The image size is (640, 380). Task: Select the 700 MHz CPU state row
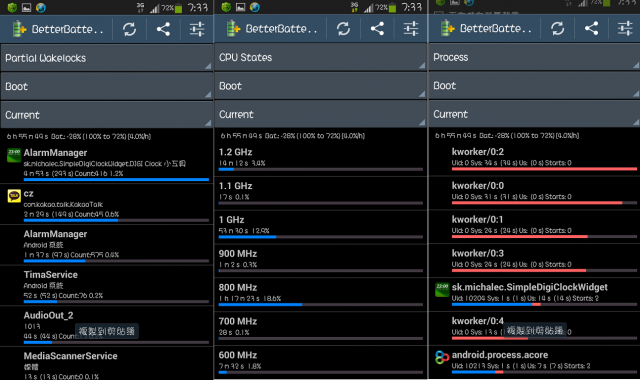(x=320, y=328)
